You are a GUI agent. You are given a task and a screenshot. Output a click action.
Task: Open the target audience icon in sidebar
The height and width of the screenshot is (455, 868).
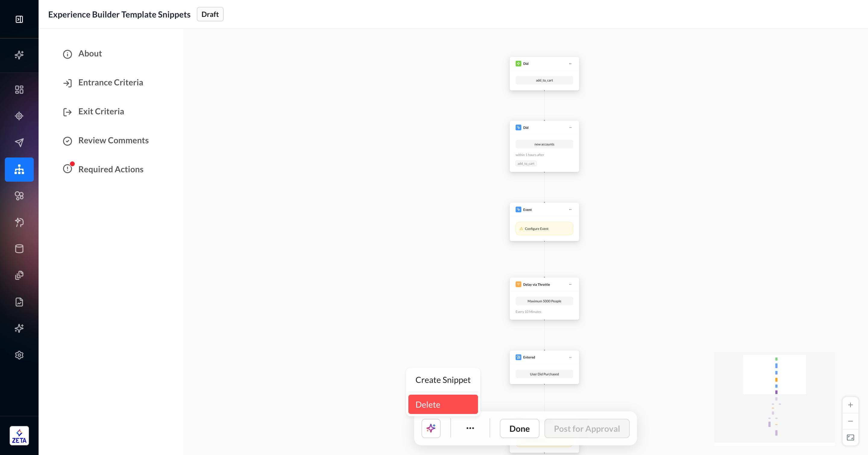(x=19, y=116)
